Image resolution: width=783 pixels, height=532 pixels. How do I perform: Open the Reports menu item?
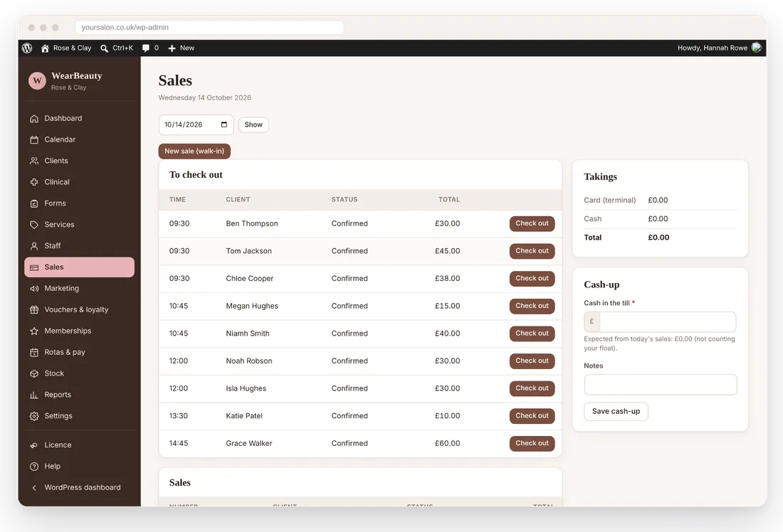[80, 395]
